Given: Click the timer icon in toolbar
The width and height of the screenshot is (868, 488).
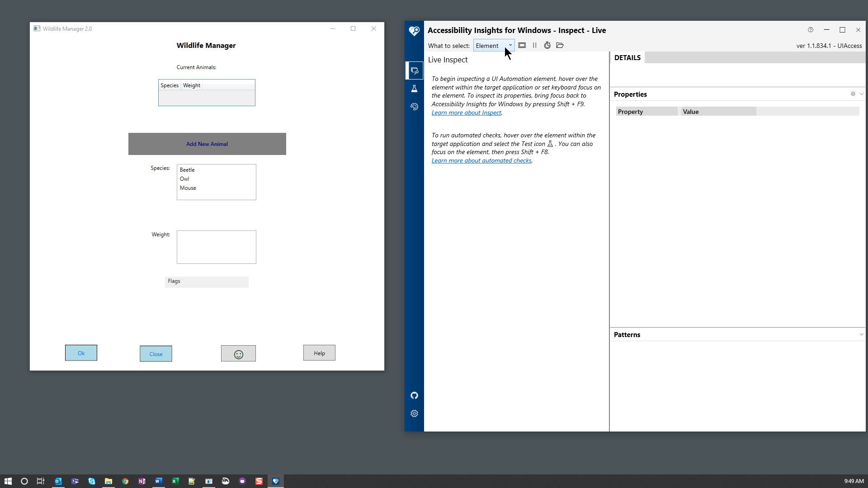Looking at the screenshot, I should 547,45.
